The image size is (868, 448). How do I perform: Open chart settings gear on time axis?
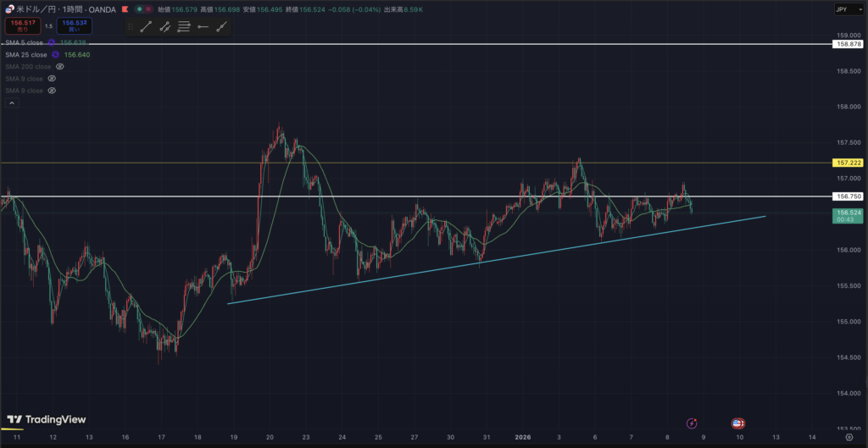pyautogui.click(x=849, y=439)
